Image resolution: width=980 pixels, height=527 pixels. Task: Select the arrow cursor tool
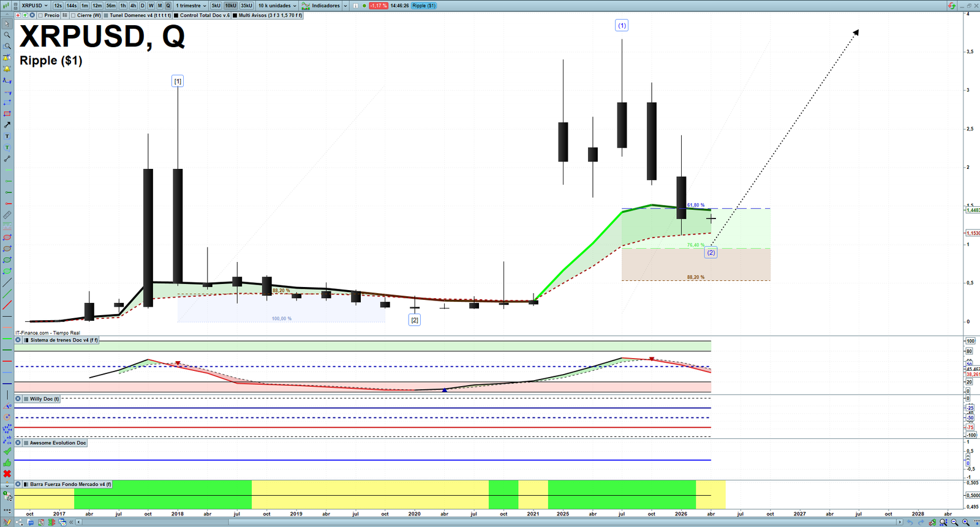(7, 24)
